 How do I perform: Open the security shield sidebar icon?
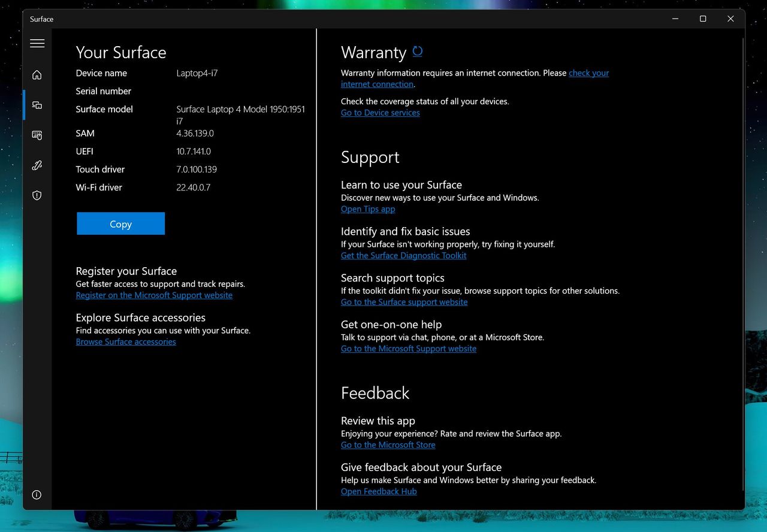[x=37, y=195]
